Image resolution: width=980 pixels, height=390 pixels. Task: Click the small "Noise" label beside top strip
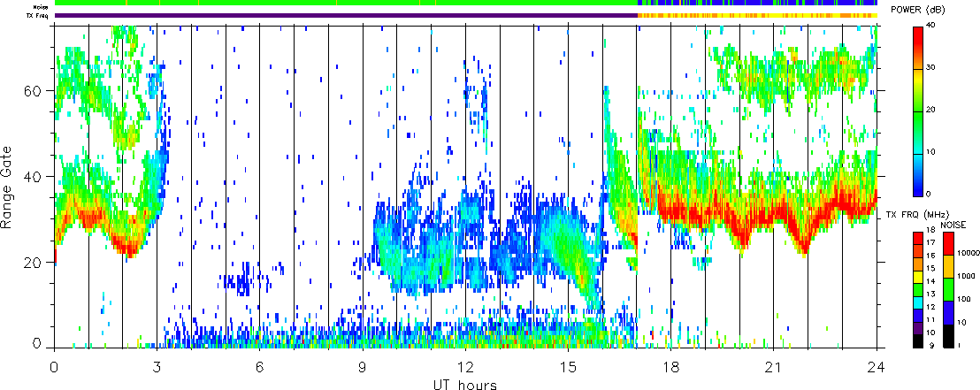(x=42, y=7)
